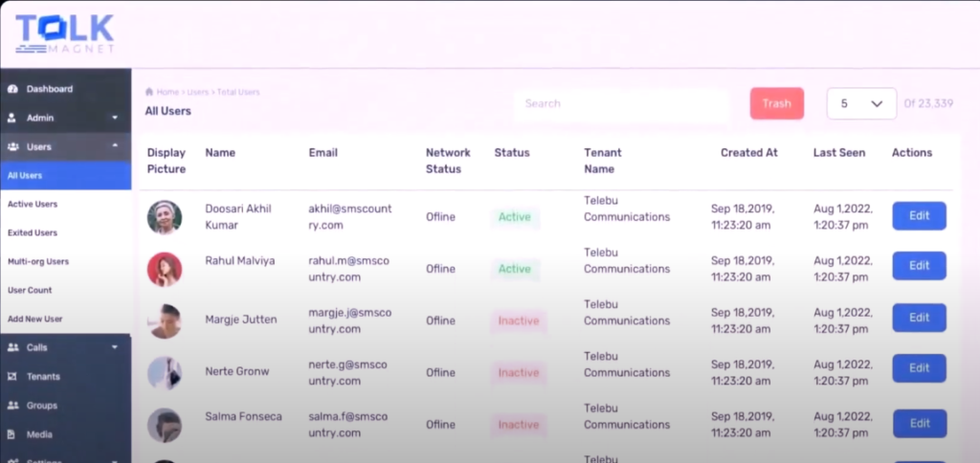980x463 pixels.
Task: Open Rahul Malviya's display picture
Action: 165,270
